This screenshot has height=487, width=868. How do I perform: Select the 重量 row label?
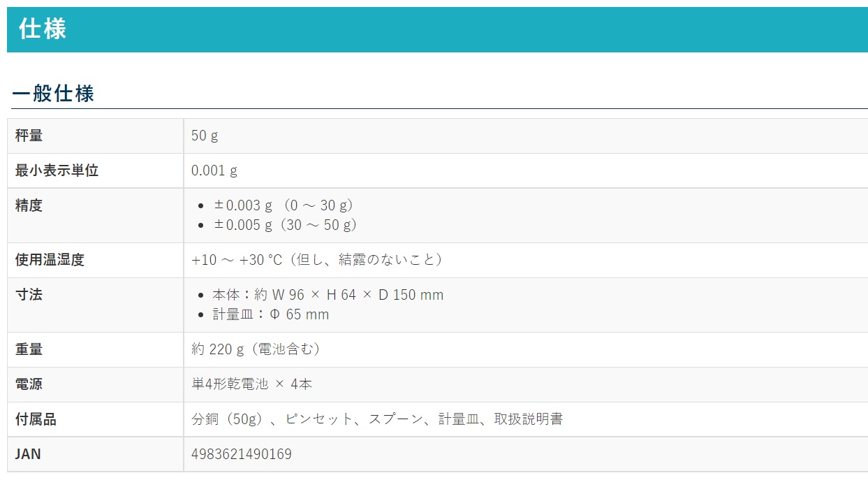29,349
